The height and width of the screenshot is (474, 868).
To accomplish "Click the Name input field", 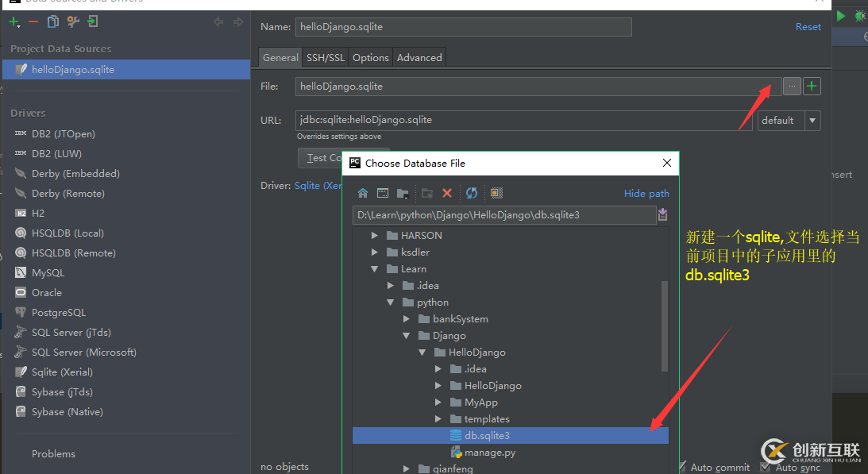I will (463, 26).
